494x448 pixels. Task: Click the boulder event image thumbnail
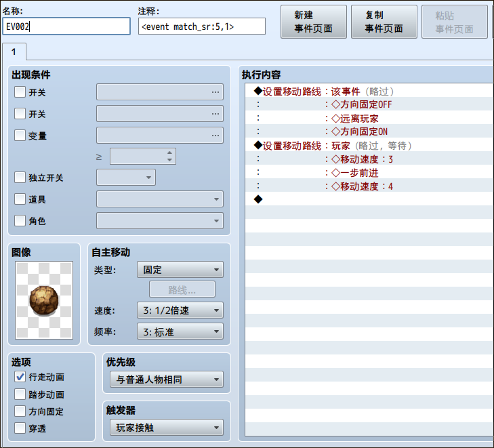[x=44, y=300]
